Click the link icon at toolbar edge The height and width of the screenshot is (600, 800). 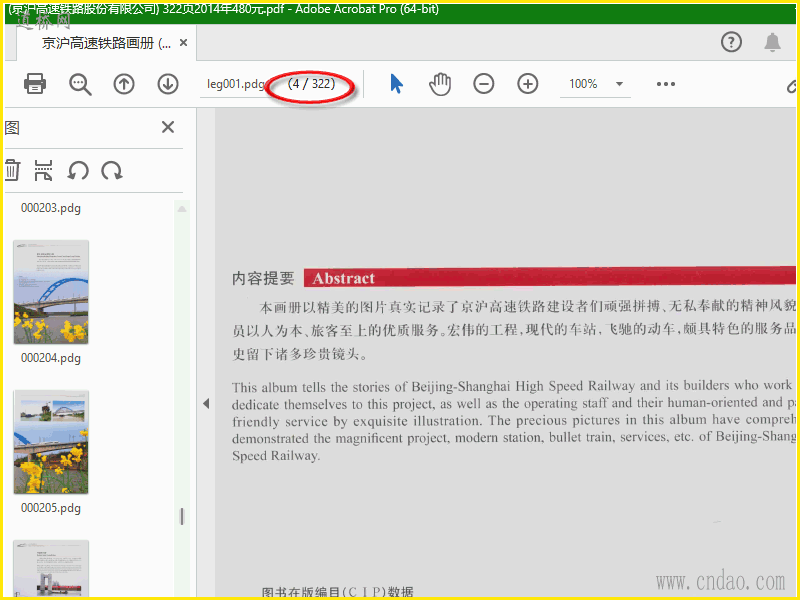(x=791, y=86)
